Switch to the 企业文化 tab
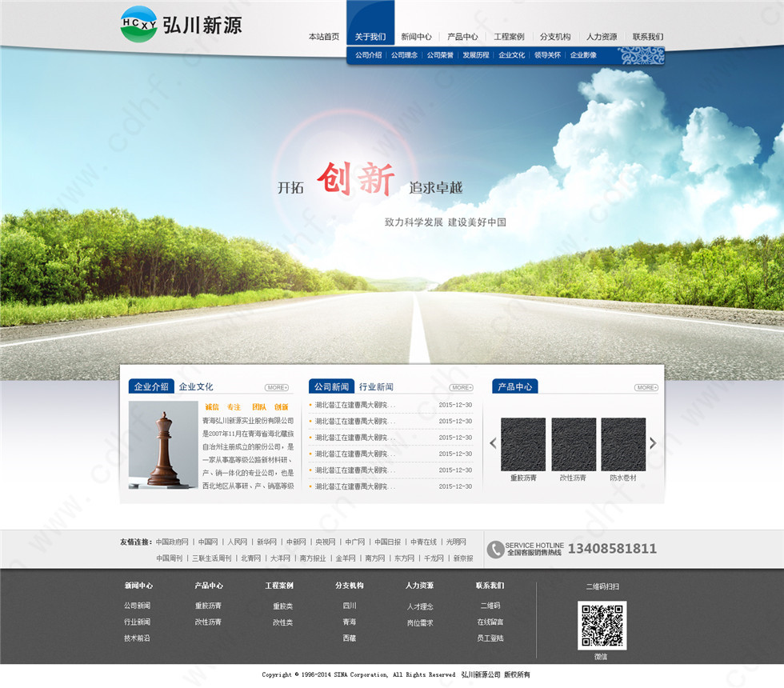Viewport: 784px width, 688px height. 196,387
